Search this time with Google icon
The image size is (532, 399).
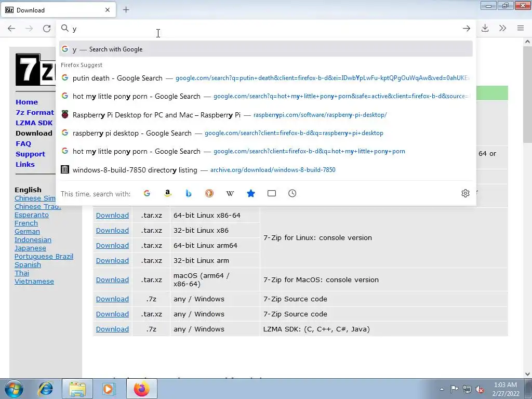(147, 193)
